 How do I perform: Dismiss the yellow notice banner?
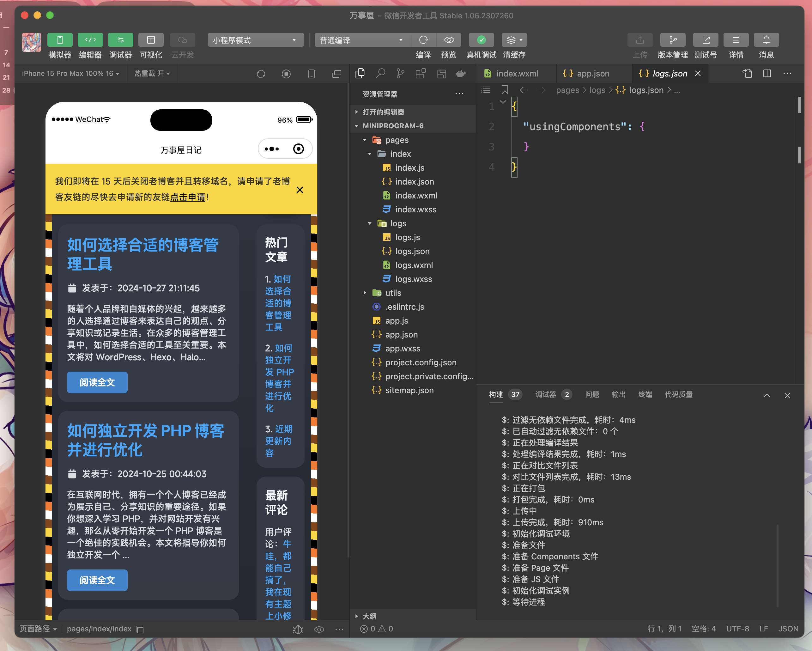click(x=300, y=190)
